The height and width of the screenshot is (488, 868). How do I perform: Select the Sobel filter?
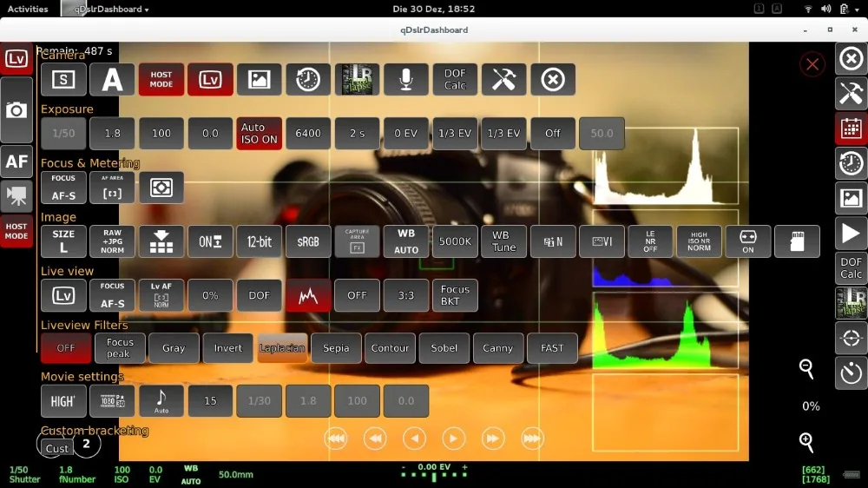pos(444,348)
